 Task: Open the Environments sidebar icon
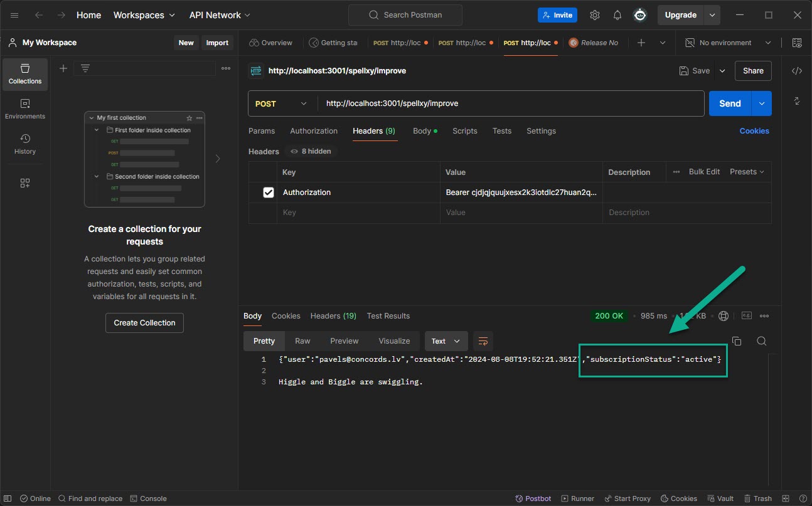click(x=25, y=109)
